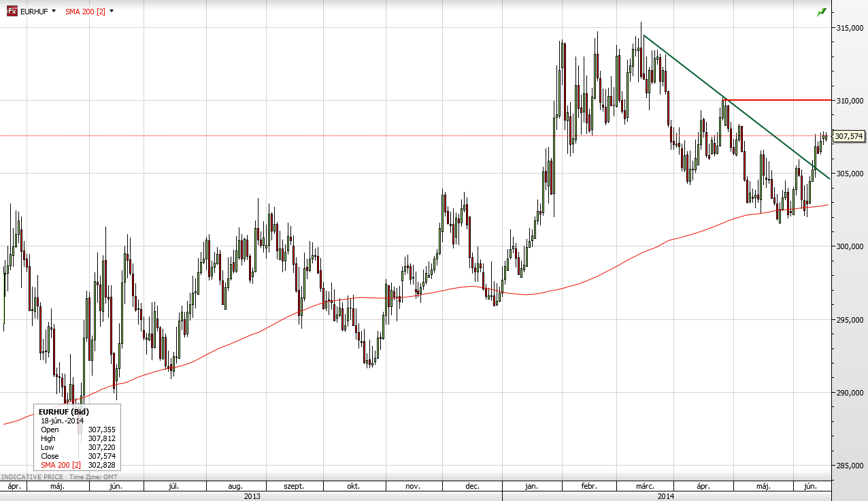This screenshot has width=868, height=501.
Task: Click the EURHUF symbol label in header
Action: pyautogui.click(x=34, y=12)
